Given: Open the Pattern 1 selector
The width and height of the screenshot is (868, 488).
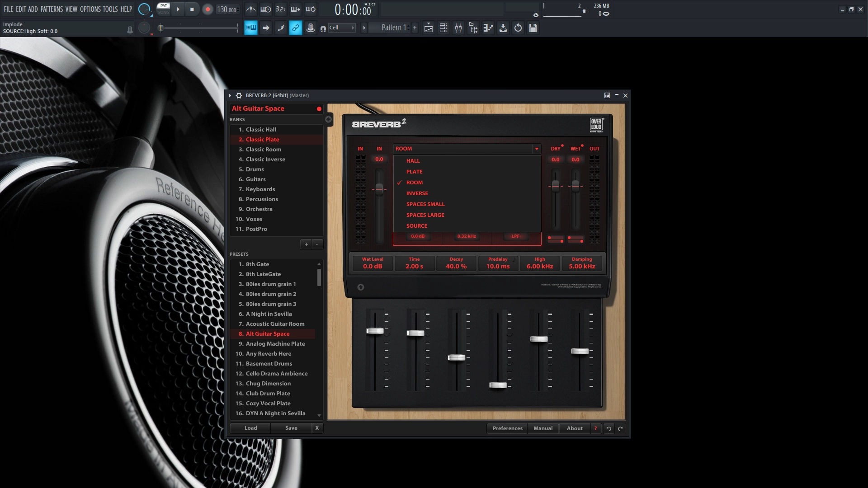Looking at the screenshot, I should (x=390, y=28).
